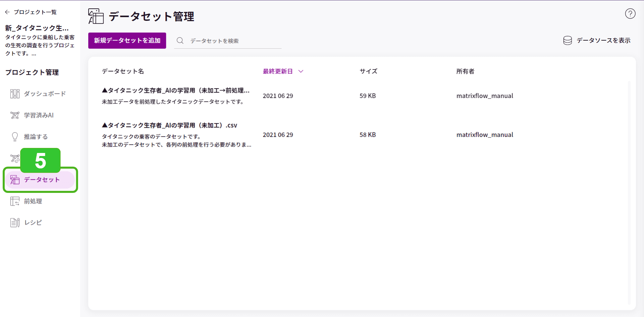Click the 58 KB size value
The image size is (644, 317).
coord(368,135)
